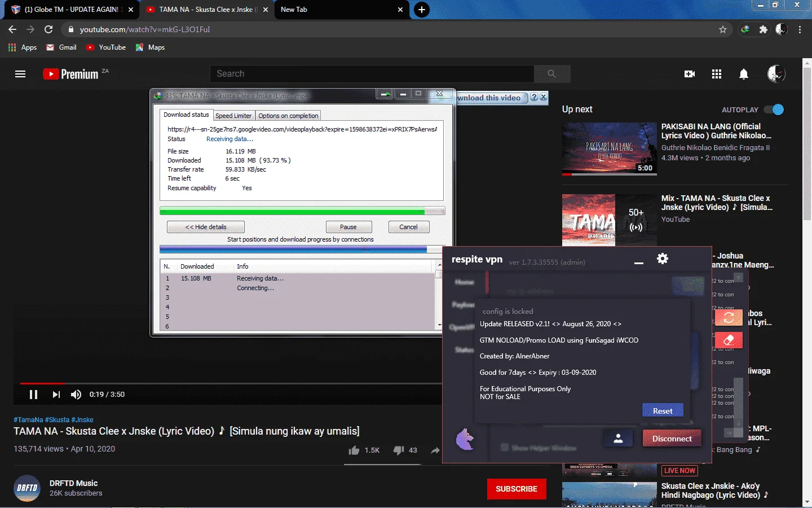Viewport: 812px width, 508px height.
Task: Dislike the video with thumbs down icon
Action: point(399,450)
